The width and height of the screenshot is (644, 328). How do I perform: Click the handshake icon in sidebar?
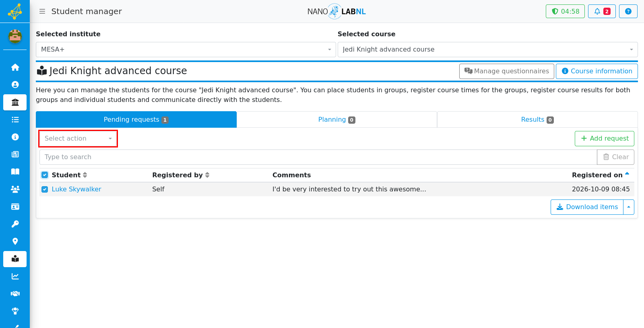[15, 294]
